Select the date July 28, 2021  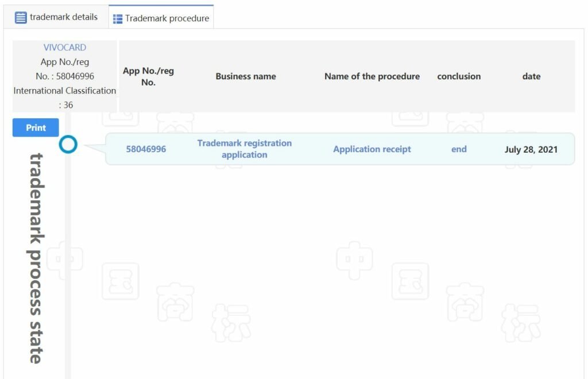[531, 149]
